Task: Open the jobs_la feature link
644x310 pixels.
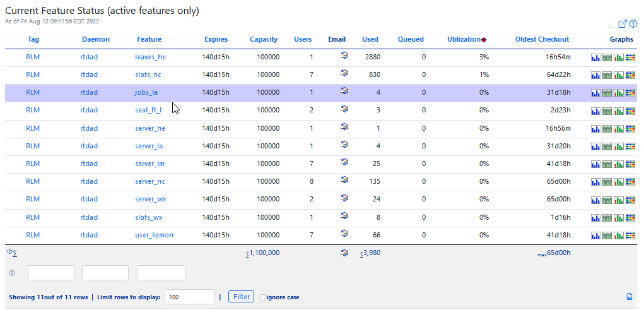Action: coord(146,93)
